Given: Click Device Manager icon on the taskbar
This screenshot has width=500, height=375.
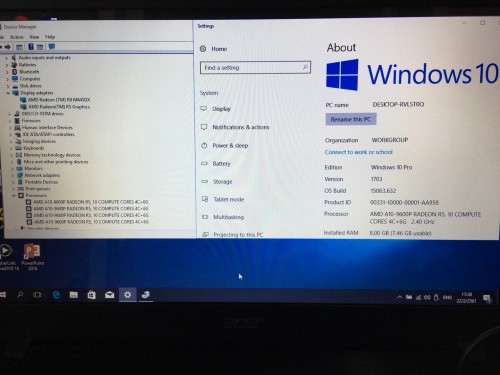Looking at the screenshot, I should [145, 295].
